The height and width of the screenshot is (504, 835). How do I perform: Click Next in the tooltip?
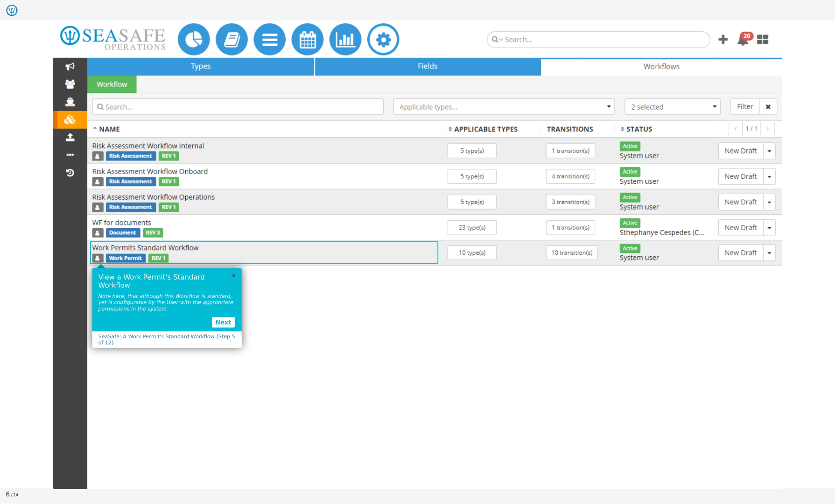tap(223, 322)
